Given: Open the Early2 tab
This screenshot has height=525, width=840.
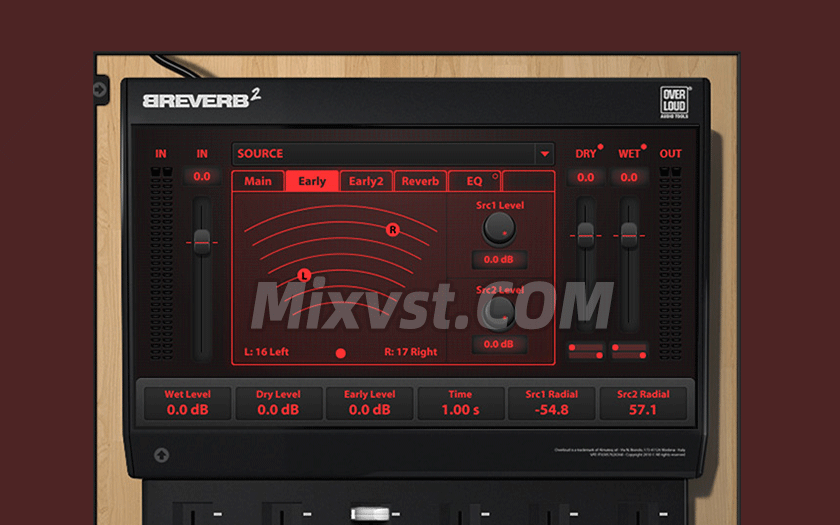Looking at the screenshot, I should click(x=366, y=181).
